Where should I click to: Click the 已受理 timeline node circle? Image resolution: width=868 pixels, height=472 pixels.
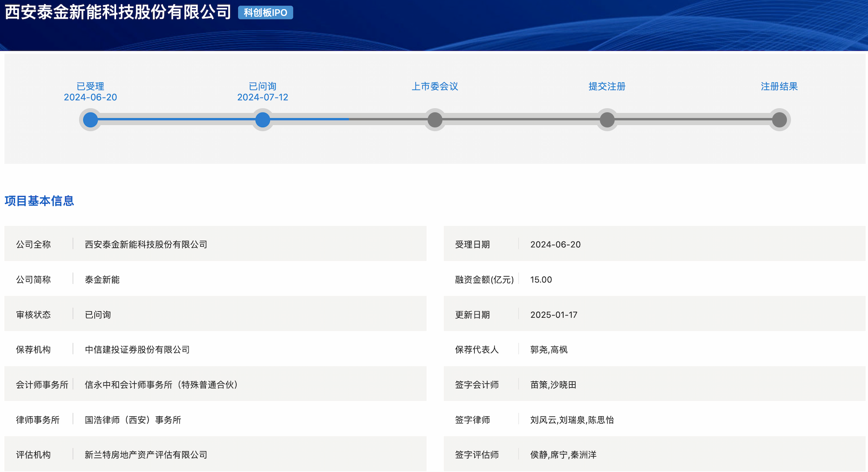point(90,120)
